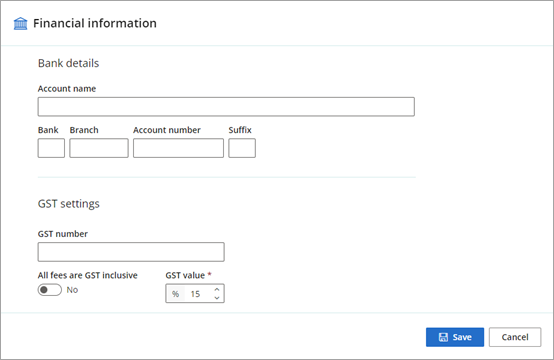Click the GST settings heading
554x360 pixels.
(x=69, y=204)
